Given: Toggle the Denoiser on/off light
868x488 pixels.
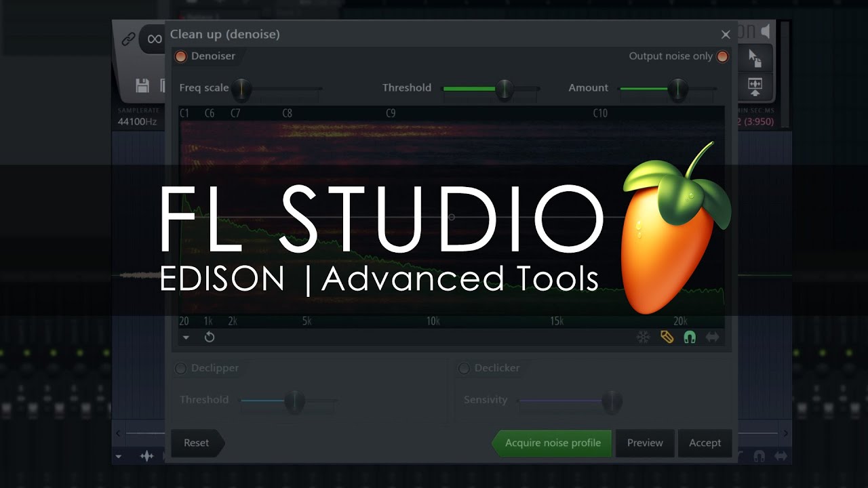Looking at the screenshot, I should 180,56.
